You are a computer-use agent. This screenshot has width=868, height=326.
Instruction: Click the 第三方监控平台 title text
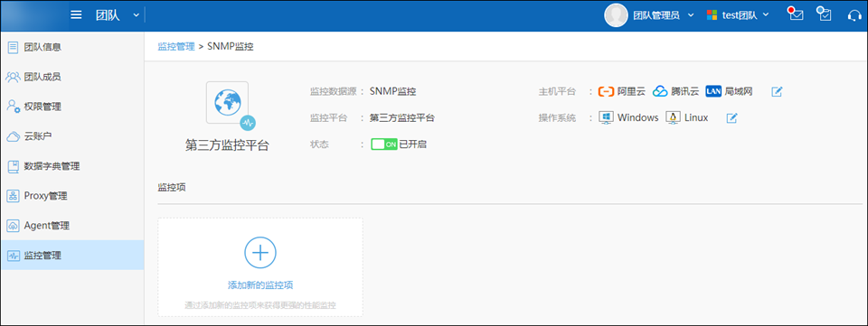(227, 145)
